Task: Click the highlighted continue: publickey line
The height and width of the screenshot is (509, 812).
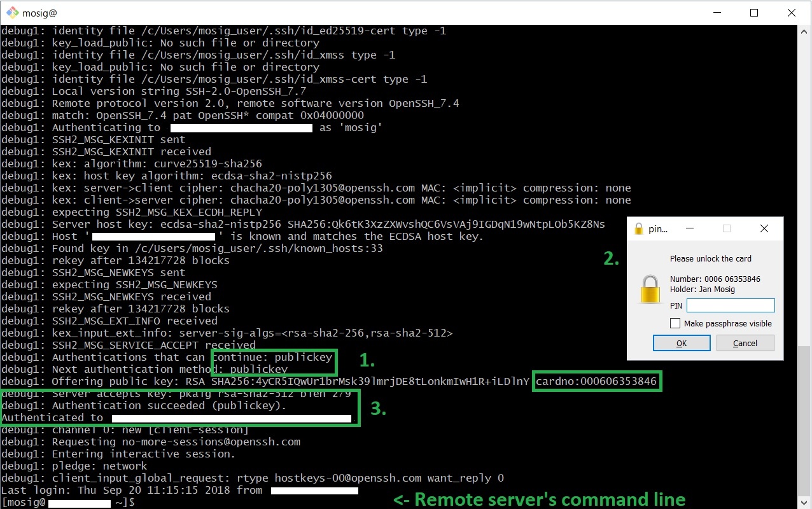Action: [274, 356]
